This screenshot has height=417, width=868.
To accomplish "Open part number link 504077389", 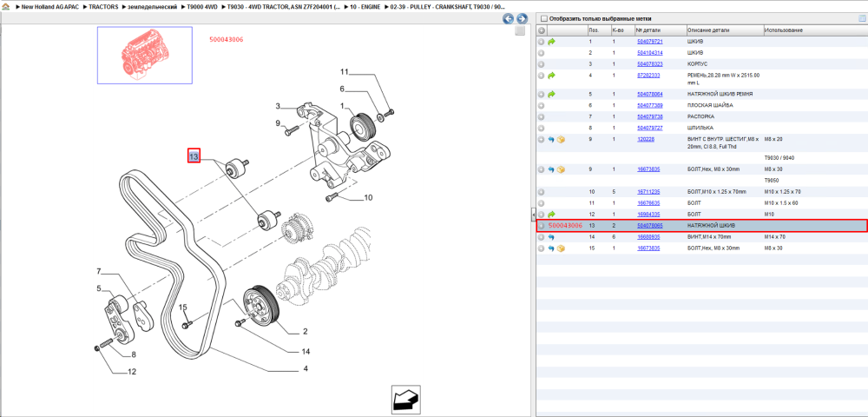I will point(650,105).
